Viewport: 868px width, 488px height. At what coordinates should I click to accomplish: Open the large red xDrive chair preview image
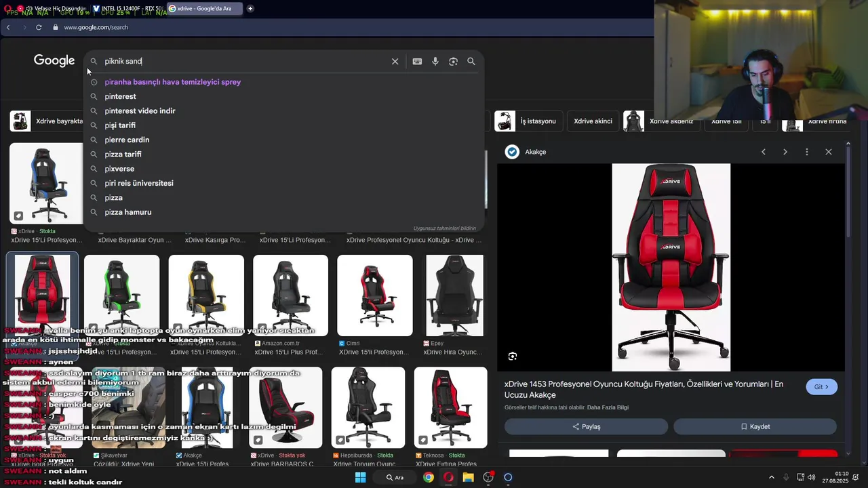pyautogui.click(x=671, y=267)
